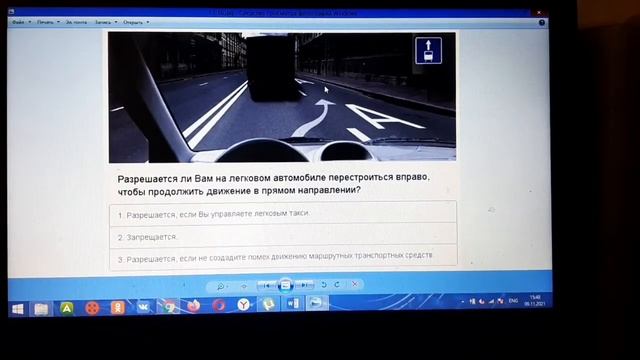The height and width of the screenshot is (360, 640).
Task: Open the Windows Start button
Action: click(18, 309)
